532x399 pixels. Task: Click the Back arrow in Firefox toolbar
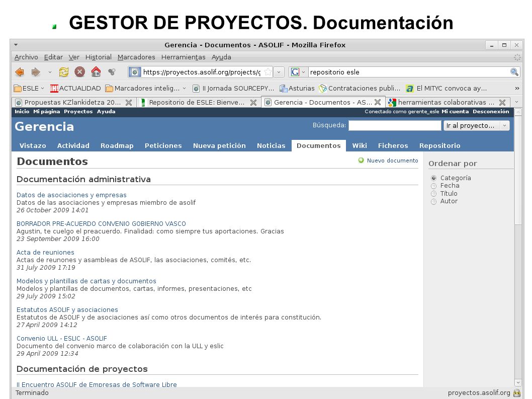pos(20,72)
